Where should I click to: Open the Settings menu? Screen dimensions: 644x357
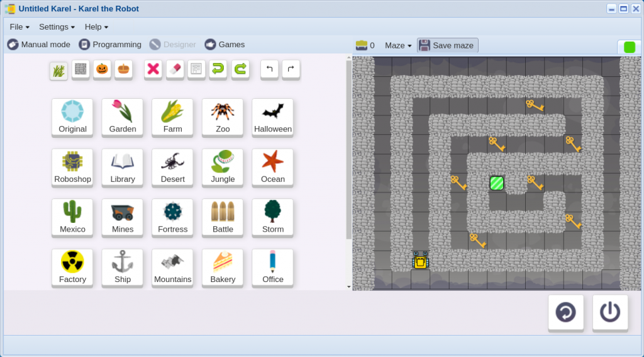coord(57,26)
